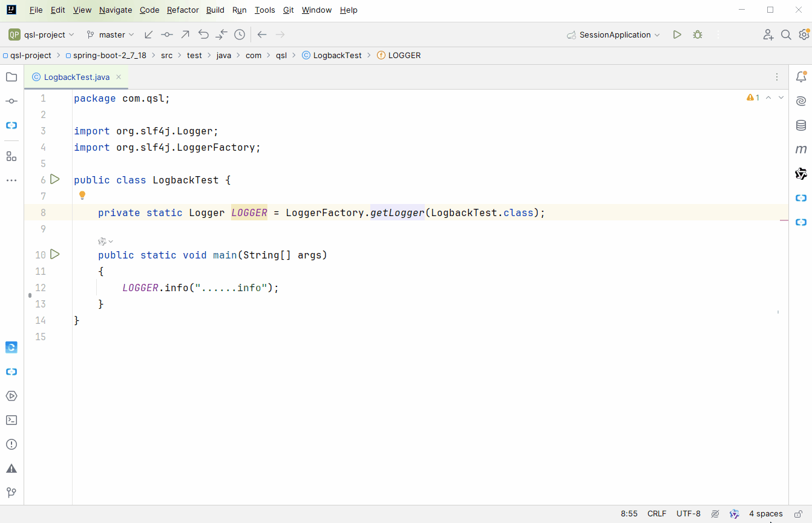The height and width of the screenshot is (523, 812).
Task: Select the LogbackTest.java editor tab
Action: [x=76, y=77]
